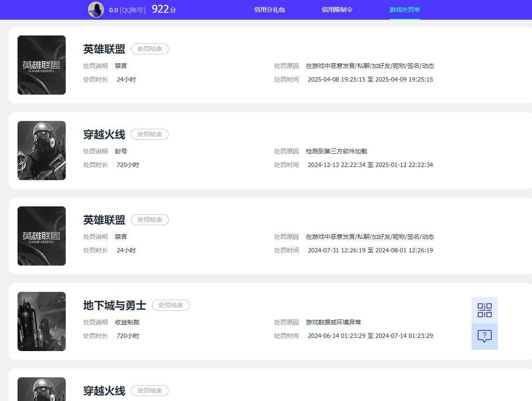Image resolution: width=532 pixels, height=401 pixels.
Task: Click 处罚结束 badge on 封号 穿越火线 record
Action: click(150, 134)
